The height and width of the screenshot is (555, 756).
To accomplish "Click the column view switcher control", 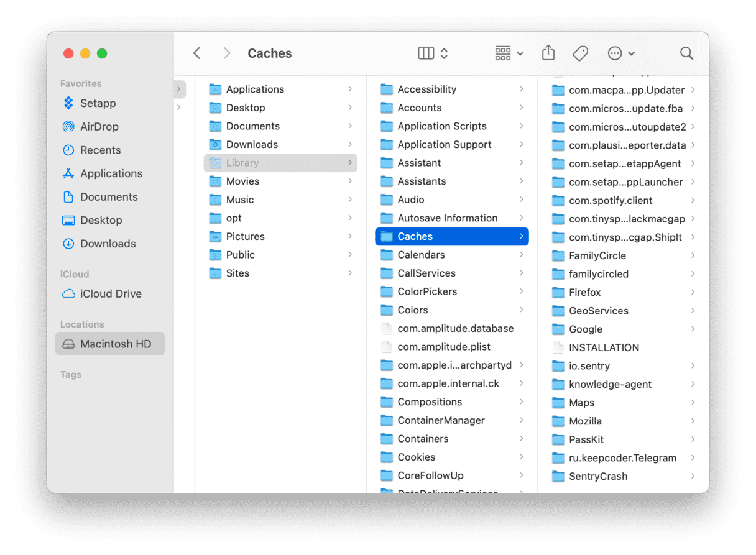I will [x=425, y=53].
